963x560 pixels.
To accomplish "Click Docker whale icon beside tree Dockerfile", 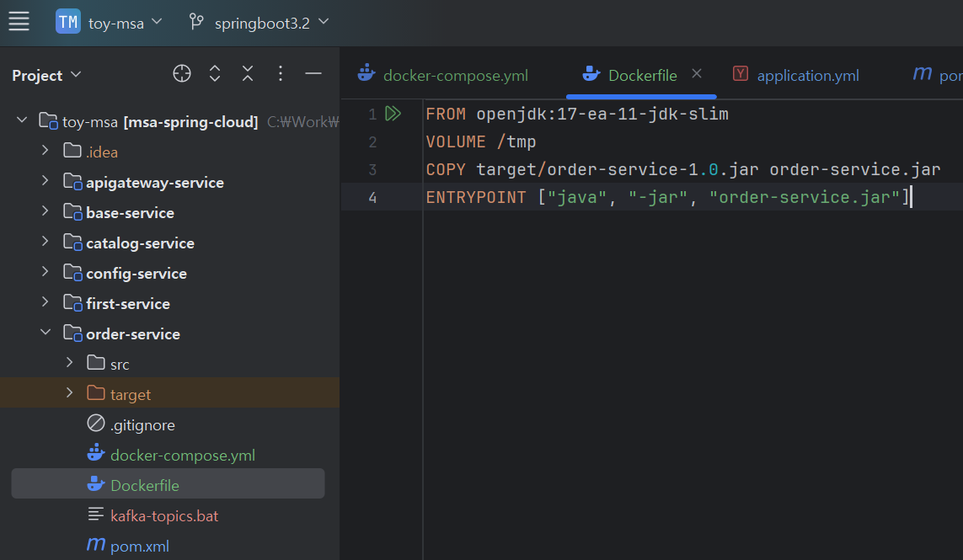I will click(96, 484).
